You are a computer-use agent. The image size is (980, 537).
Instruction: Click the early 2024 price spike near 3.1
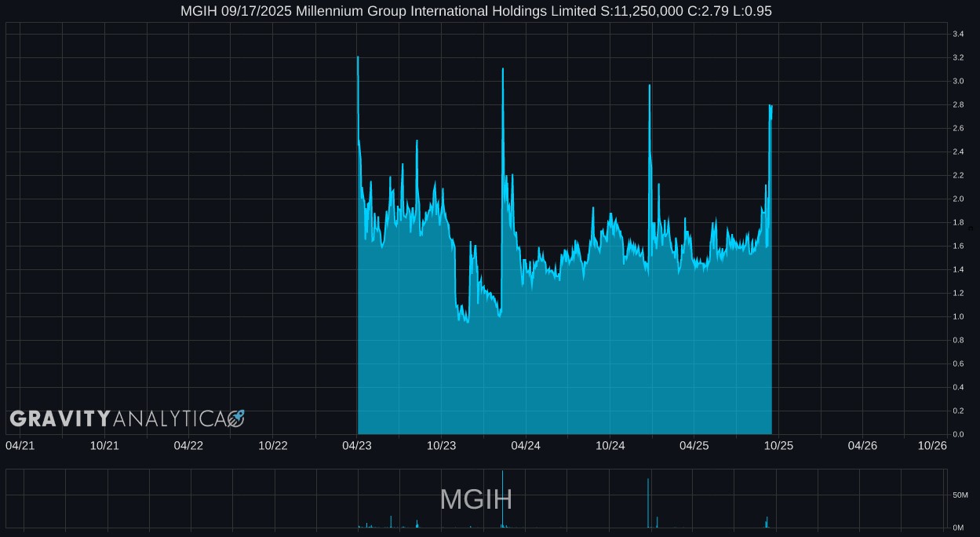(502, 69)
